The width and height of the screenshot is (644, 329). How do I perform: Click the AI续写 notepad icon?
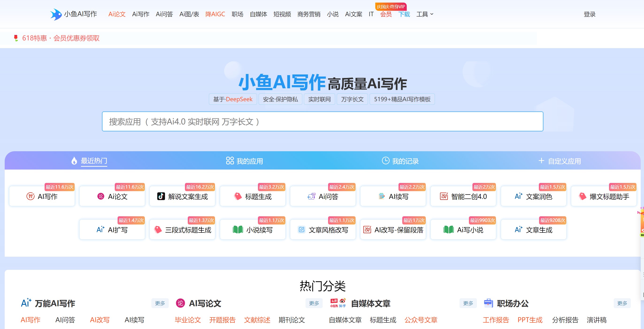pos(382,196)
